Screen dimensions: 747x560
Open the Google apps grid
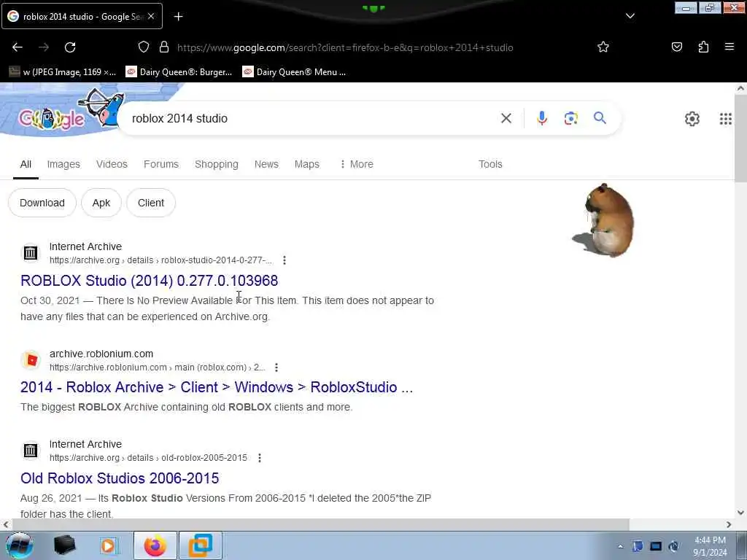point(726,119)
